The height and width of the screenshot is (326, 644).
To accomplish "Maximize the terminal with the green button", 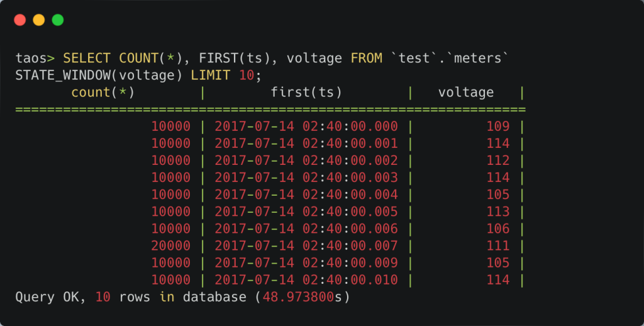I will click(58, 20).
